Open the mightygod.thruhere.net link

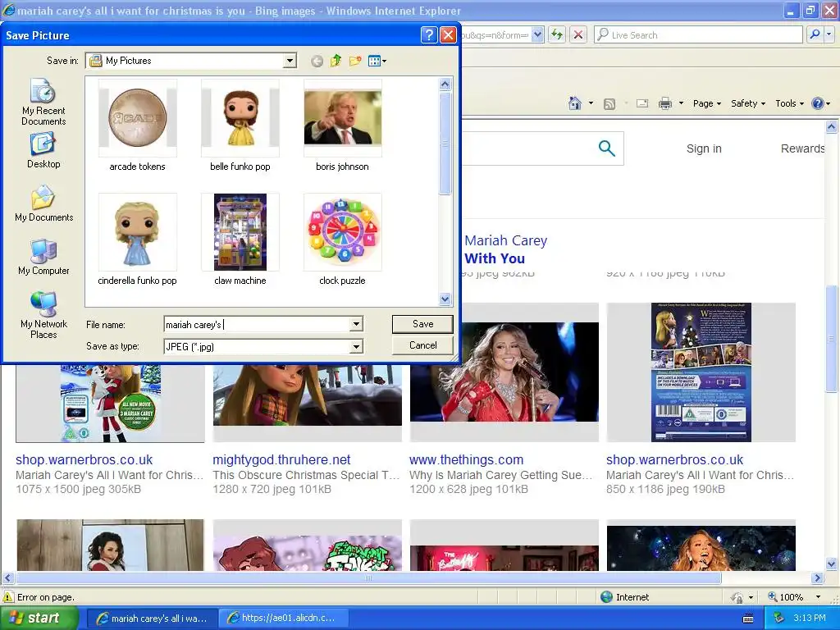point(281,459)
